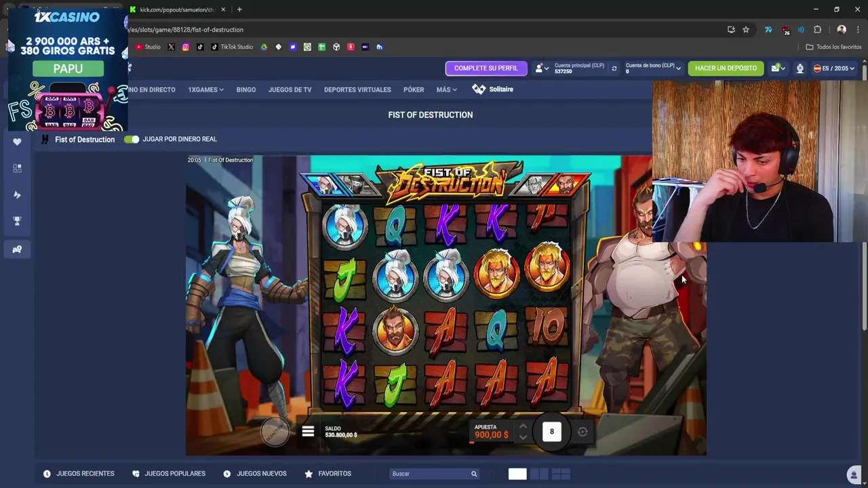The height and width of the screenshot is (488, 868).
Task: Open the browser extensions puzzle icon
Action: coord(817,30)
